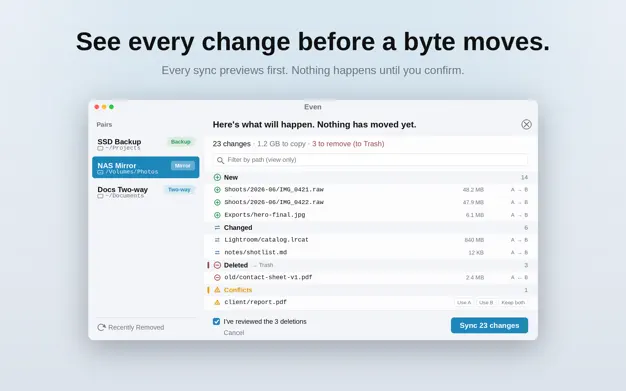
Task: Select client/report.pdf conflict row
Action: (370, 302)
